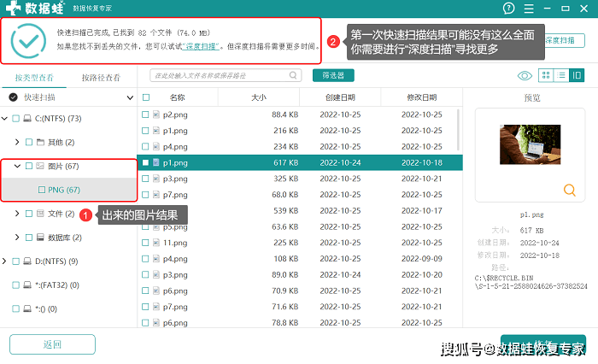Click the 文件 document category icon
598x364 pixels.
pyautogui.click(x=40, y=214)
